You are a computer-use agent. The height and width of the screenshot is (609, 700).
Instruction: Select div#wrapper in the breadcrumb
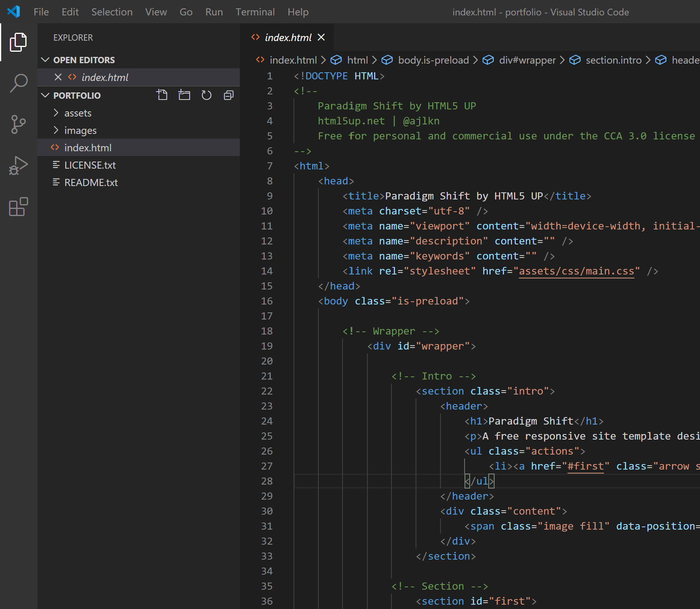pyautogui.click(x=527, y=60)
